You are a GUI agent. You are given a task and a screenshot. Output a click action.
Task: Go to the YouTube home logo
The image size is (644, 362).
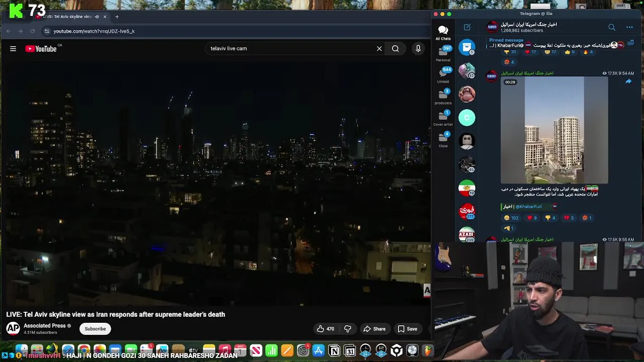tap(41, 49)
